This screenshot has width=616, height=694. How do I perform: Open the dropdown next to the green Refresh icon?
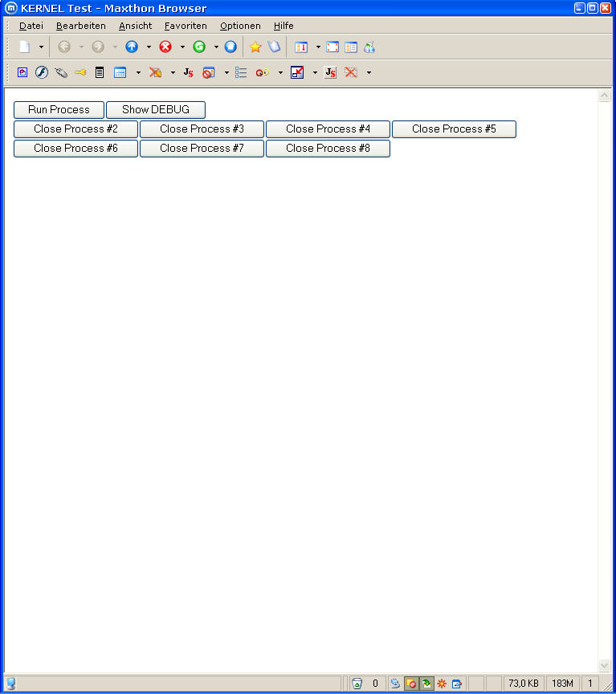216,47
